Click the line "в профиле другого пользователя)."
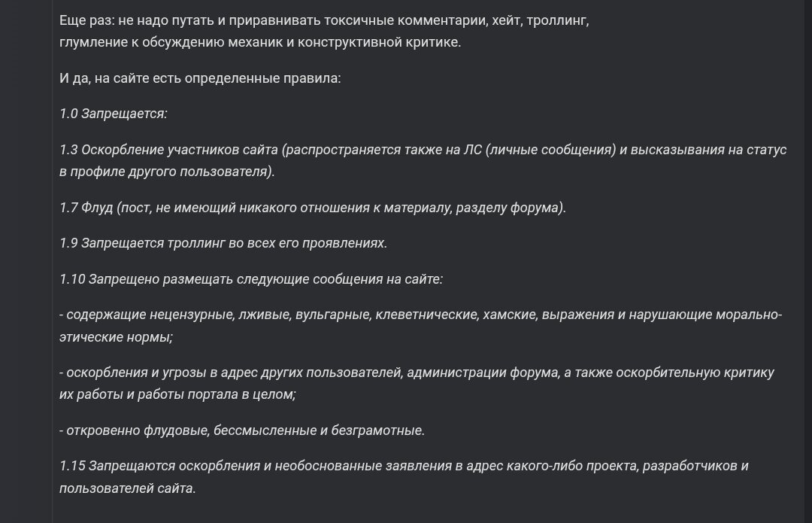This screenshot has height=523, width=812. [167, 172]
